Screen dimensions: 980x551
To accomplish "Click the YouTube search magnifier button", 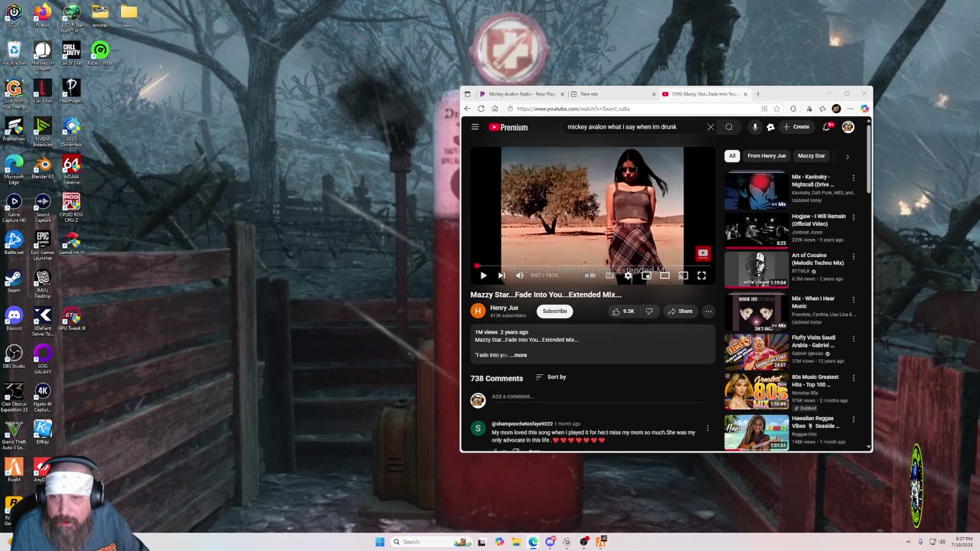I will coord(729,127).
